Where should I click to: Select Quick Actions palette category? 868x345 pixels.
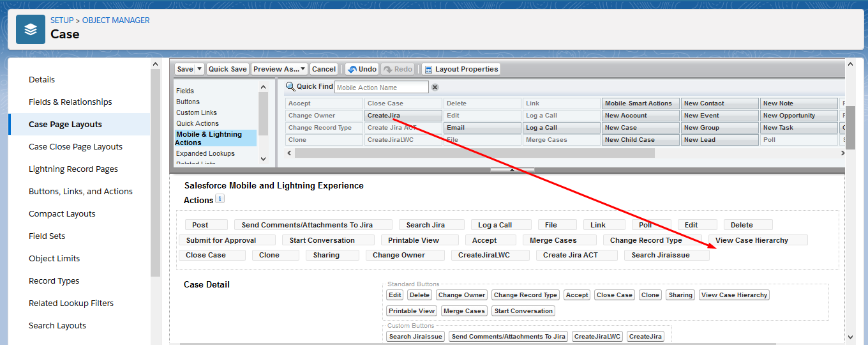[197, 123]
